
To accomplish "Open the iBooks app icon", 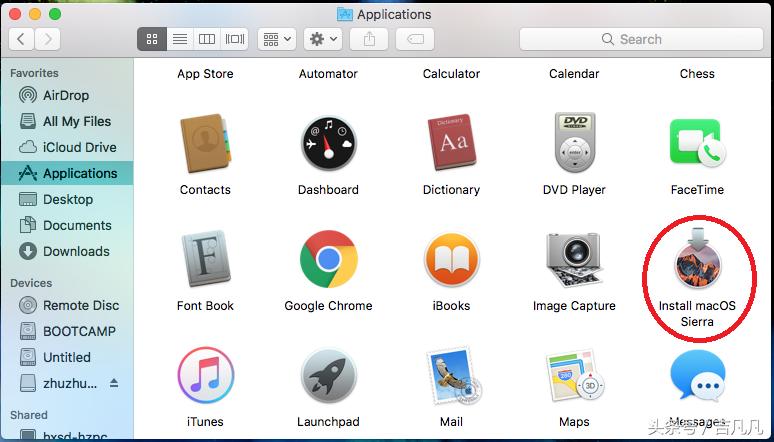I will 451,260.
